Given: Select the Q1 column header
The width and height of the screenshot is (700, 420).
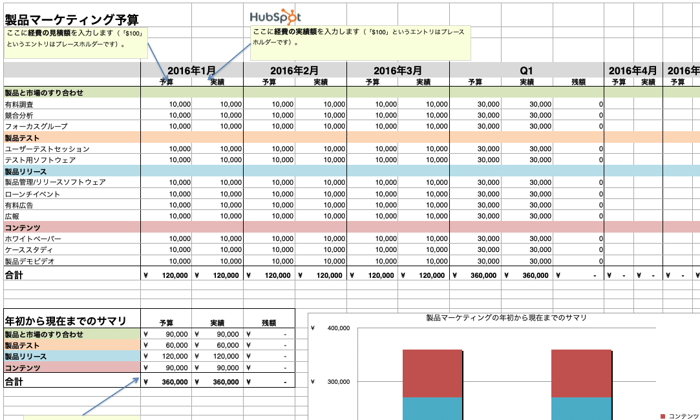Looking at the screenshot, I should [x=526, y=70].
